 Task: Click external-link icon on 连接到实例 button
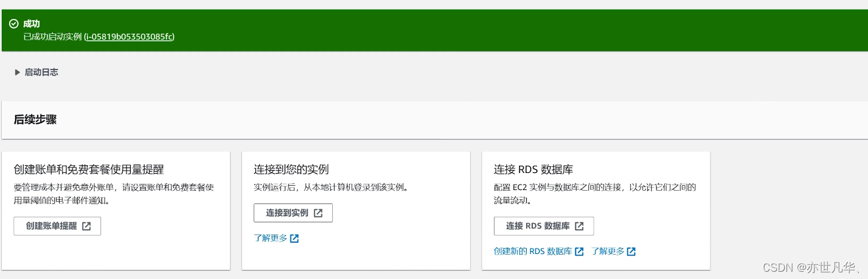(x=318, y=213)
